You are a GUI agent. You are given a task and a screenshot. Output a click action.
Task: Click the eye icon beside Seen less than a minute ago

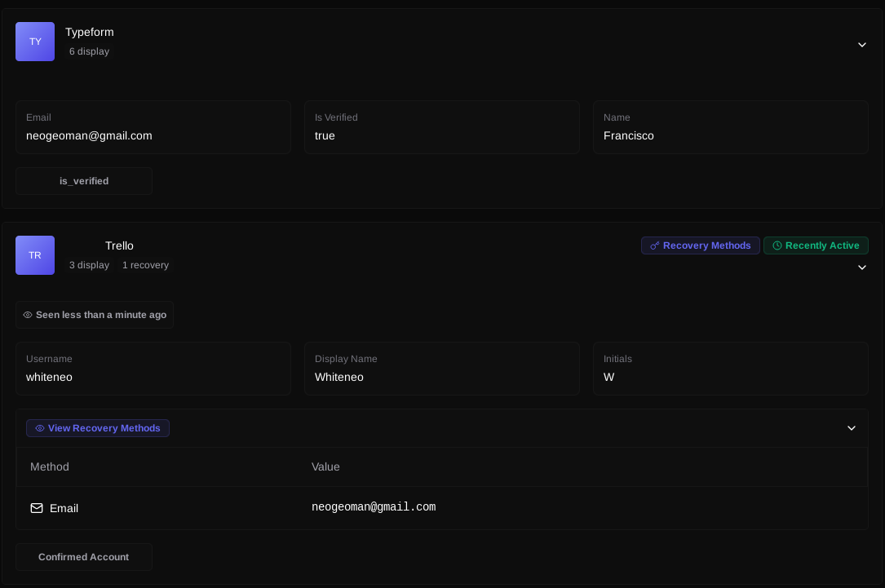click(x=28, y=315)
